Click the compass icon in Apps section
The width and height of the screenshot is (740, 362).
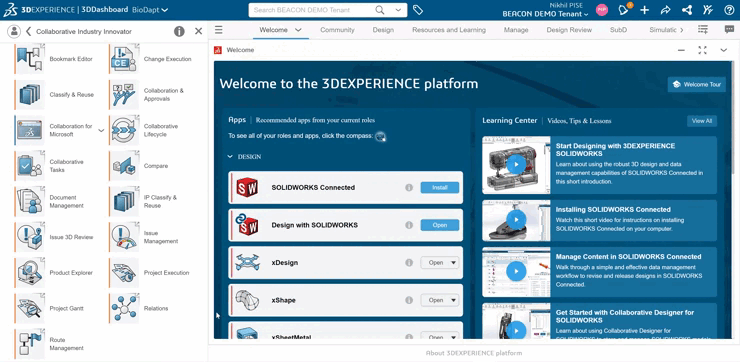(380, 136)
